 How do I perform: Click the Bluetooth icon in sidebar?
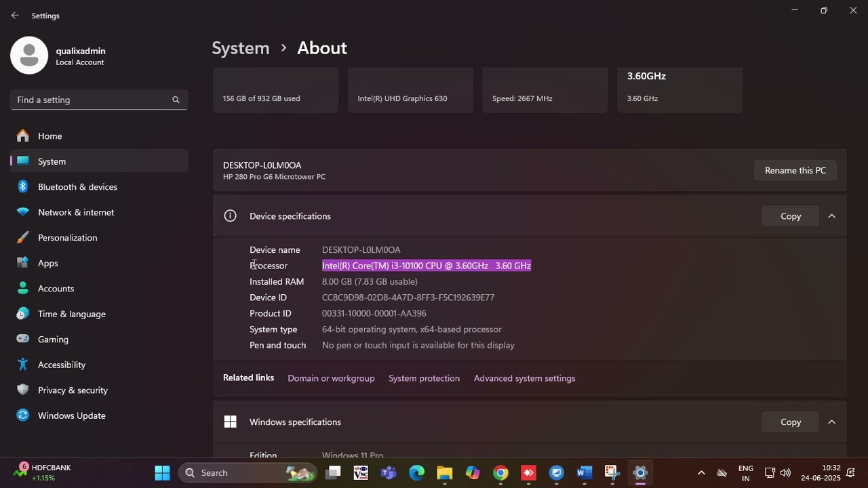[23, 187]
